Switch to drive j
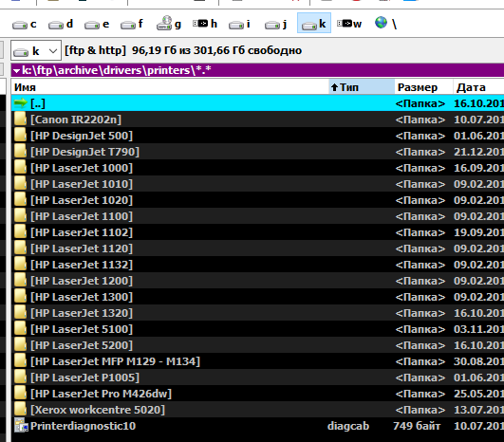504x442 pixels. pos(276,24)
